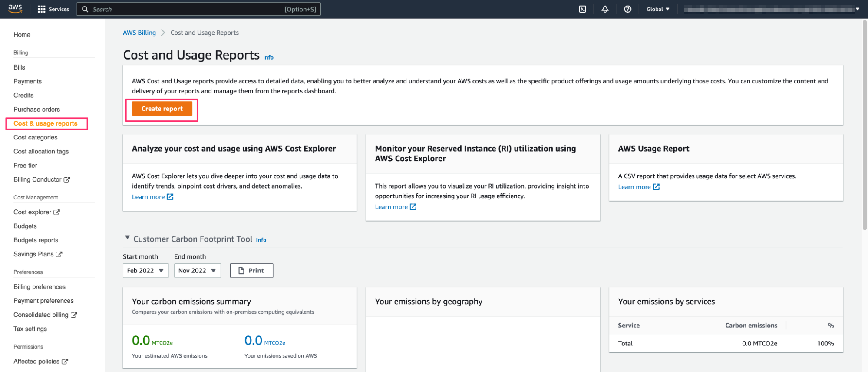Launch the CloudShell terminal icon
Viewport: 868px width, 372px height.
click(582, 9)
